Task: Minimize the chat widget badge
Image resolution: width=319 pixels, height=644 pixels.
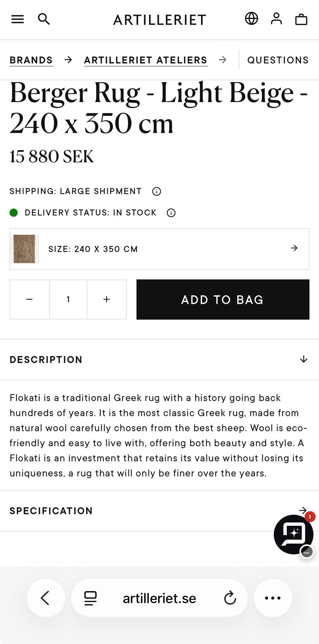Action: coord(307,552)
